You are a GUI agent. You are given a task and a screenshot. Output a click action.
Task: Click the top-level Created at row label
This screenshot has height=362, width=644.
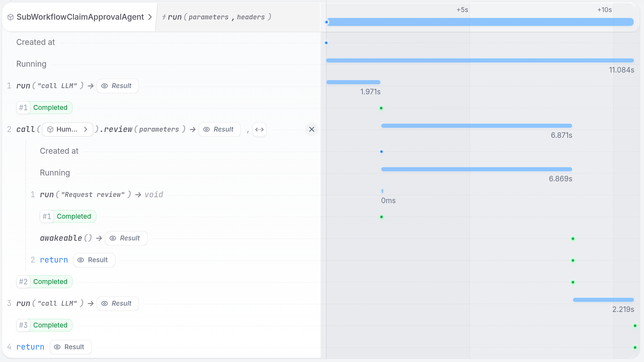click(36, 42)
